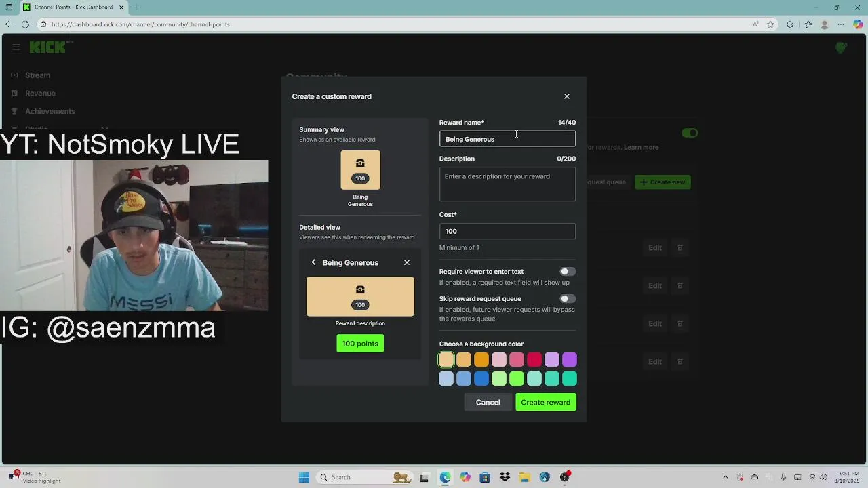Click Create new button behind dialog
The width and height of the screenshot is (868, 488).
(x=663, y=182)
